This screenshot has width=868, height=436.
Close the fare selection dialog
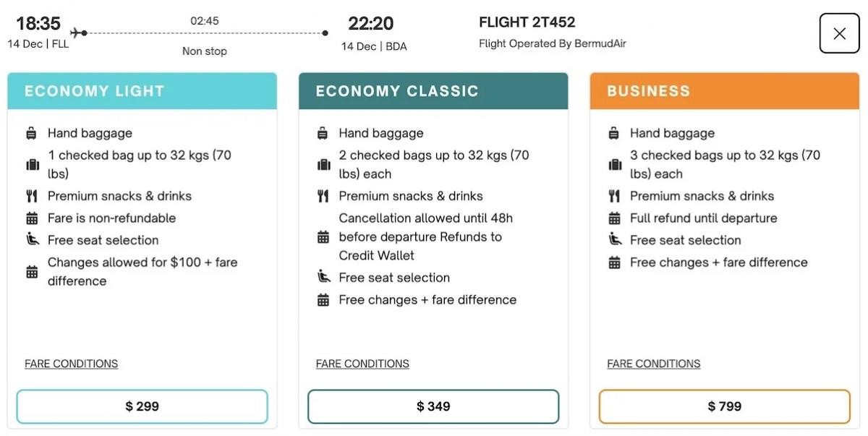[x=839, y=33]
